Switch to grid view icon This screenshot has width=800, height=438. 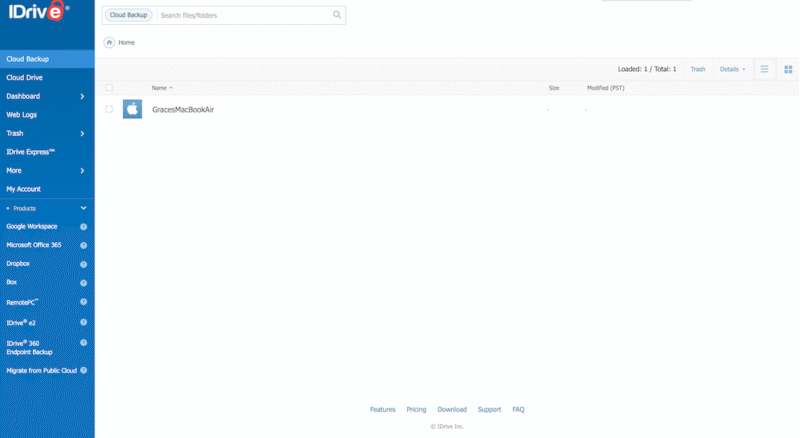pos(788,69)
